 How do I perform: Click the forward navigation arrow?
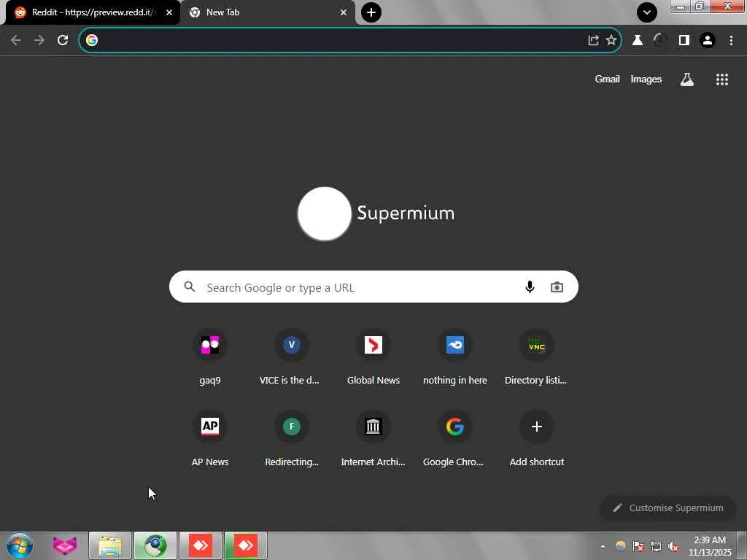pos(39,41)
